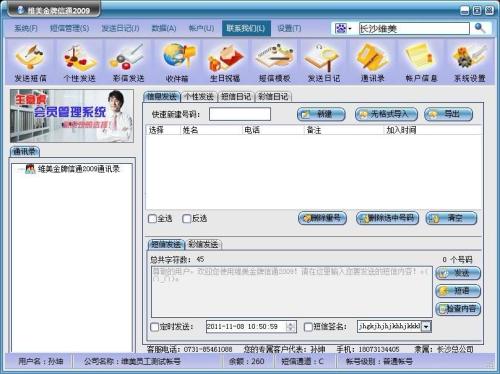Enable the 短信签名 checkbox
Image resolution: width=500 pixels, height=374 pixels.
click(308, 327)
